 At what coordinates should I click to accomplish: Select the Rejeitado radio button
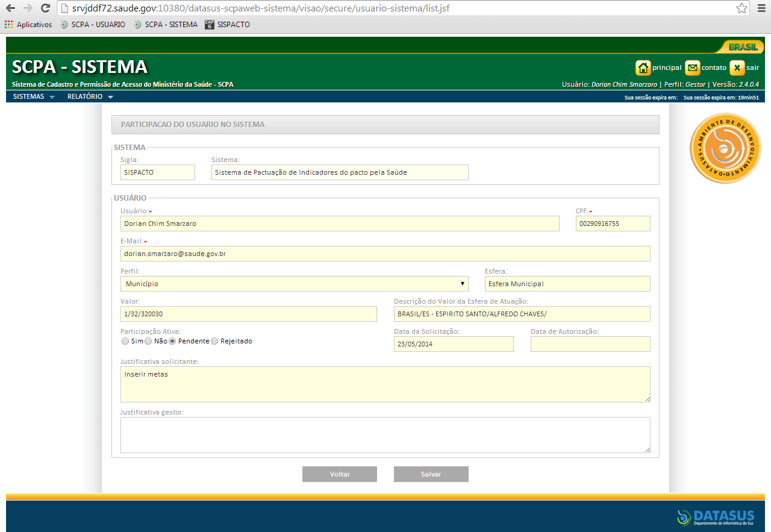[x=214, y=341]
